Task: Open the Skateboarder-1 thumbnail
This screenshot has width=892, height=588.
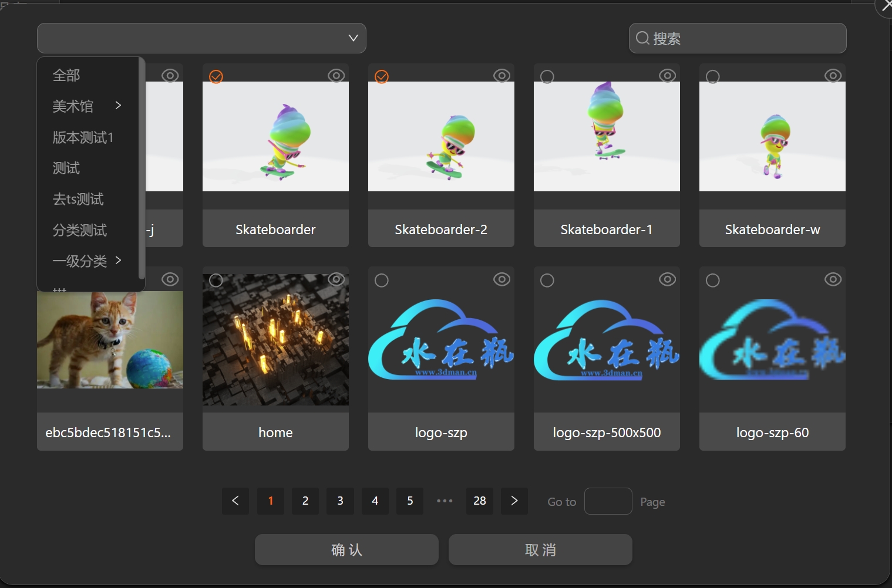Action: 607,136
